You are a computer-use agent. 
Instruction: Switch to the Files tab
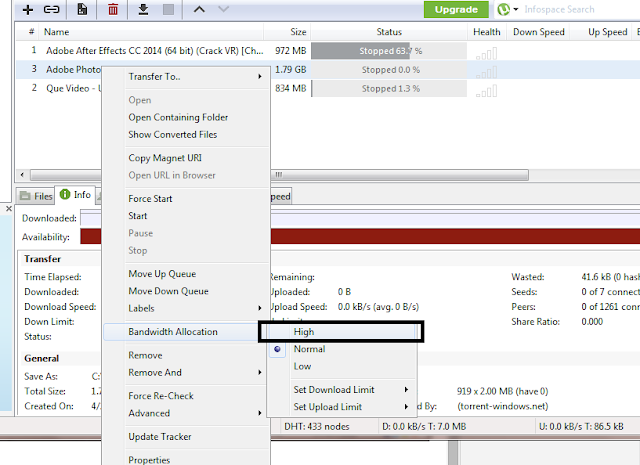[36, 196]
